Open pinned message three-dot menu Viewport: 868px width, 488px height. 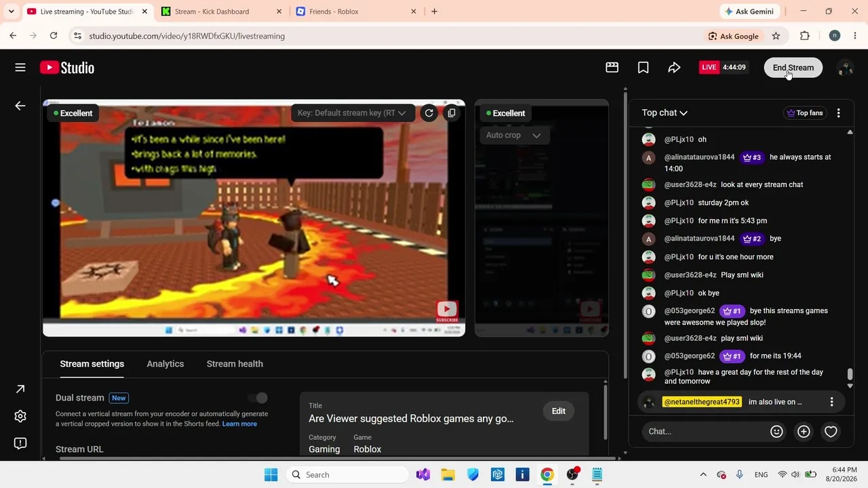pos(831,402)
